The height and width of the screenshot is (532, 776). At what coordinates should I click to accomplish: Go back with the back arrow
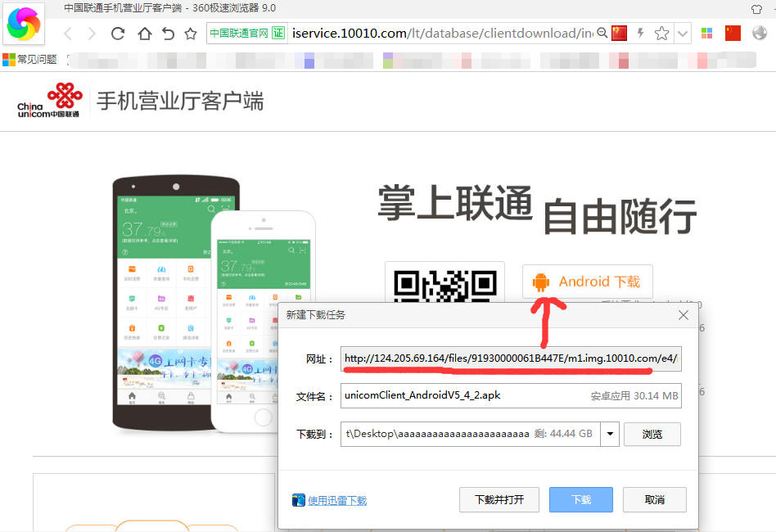68,34
